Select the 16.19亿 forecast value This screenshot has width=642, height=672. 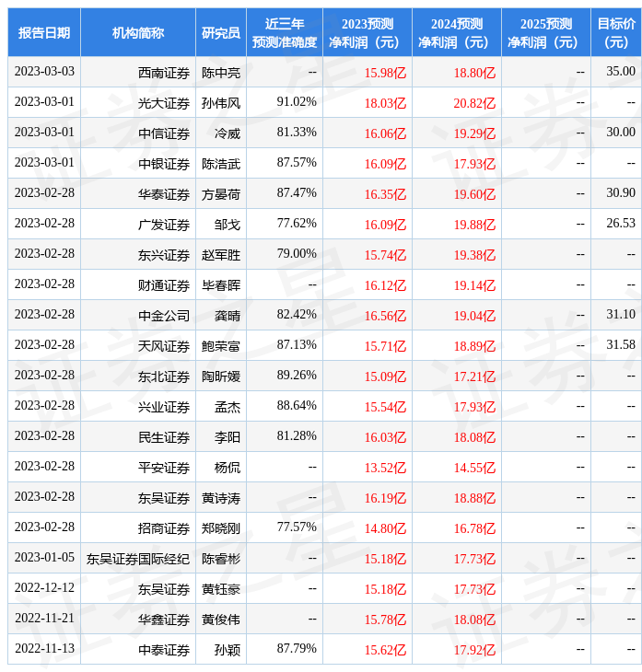pos(385,498)
